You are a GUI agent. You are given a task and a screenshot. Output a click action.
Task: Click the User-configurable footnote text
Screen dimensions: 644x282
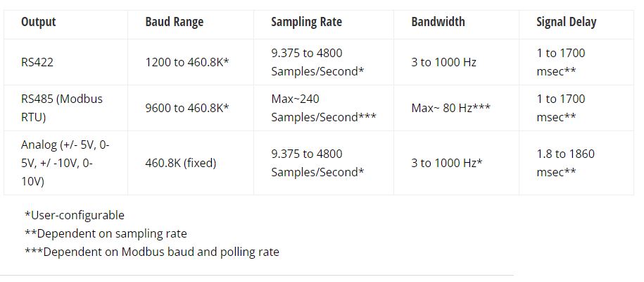coord(74,215)
